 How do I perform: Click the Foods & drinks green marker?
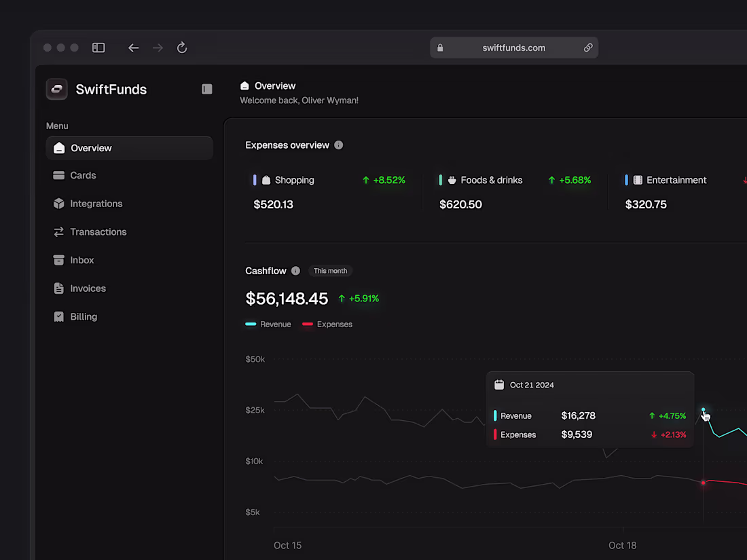(x=441, y=180)
